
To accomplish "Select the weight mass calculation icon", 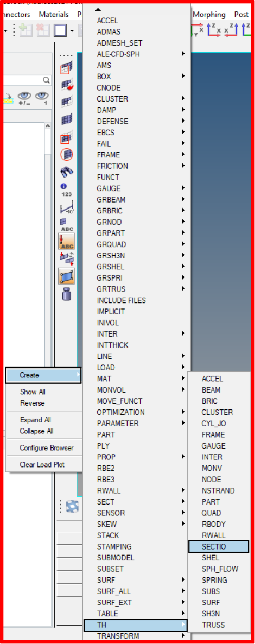I will pos(67,294).
